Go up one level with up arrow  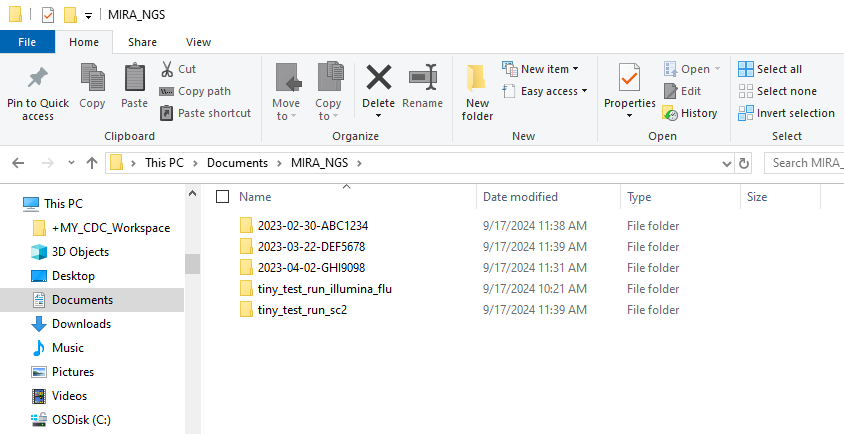click(92, 163)
